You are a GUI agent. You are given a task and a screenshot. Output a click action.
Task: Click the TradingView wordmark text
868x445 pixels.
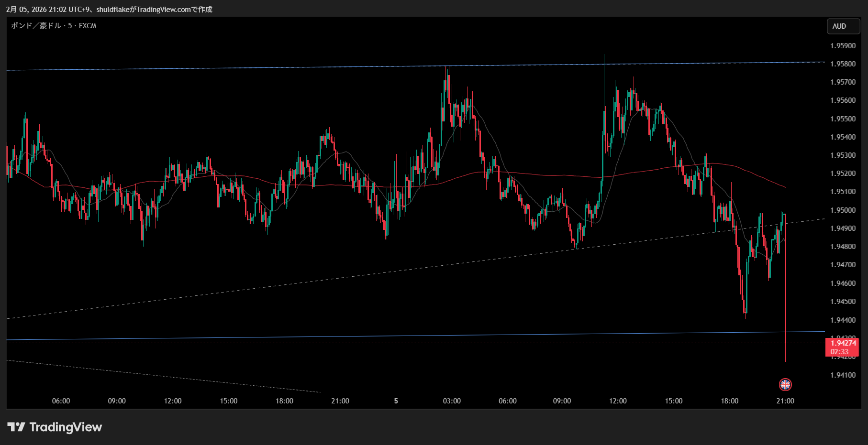click(x=66, y=427)
